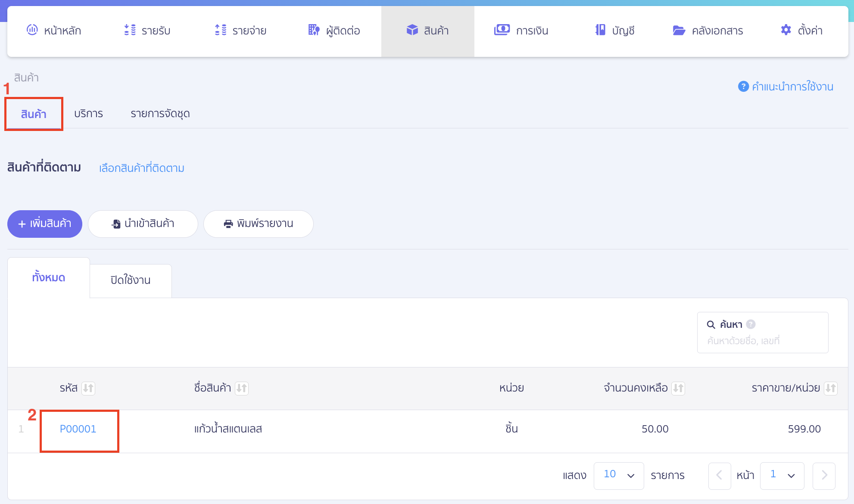
Task: Click the หน่วย column header
Action: [511, 388]
